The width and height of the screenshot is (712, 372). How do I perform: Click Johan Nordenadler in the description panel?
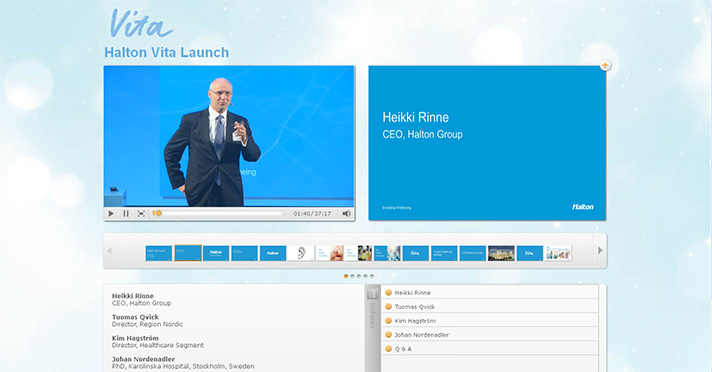pos(143,359)
